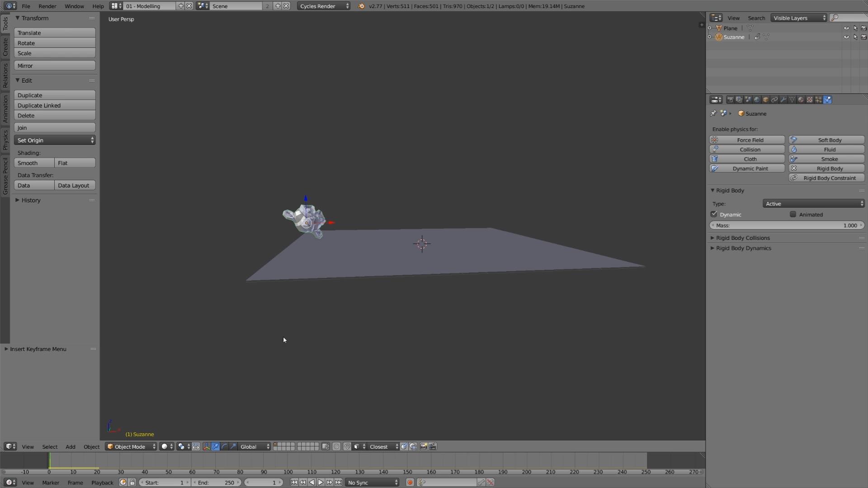Jump to the first frame in timeline
Screen dimensions: 868x488
pyautogui.click(x=294, y=483)
